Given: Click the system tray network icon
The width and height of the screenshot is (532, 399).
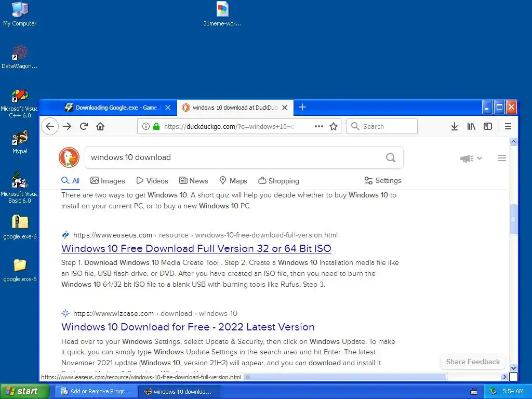Looking at the screenshot, I should point(493,391).
